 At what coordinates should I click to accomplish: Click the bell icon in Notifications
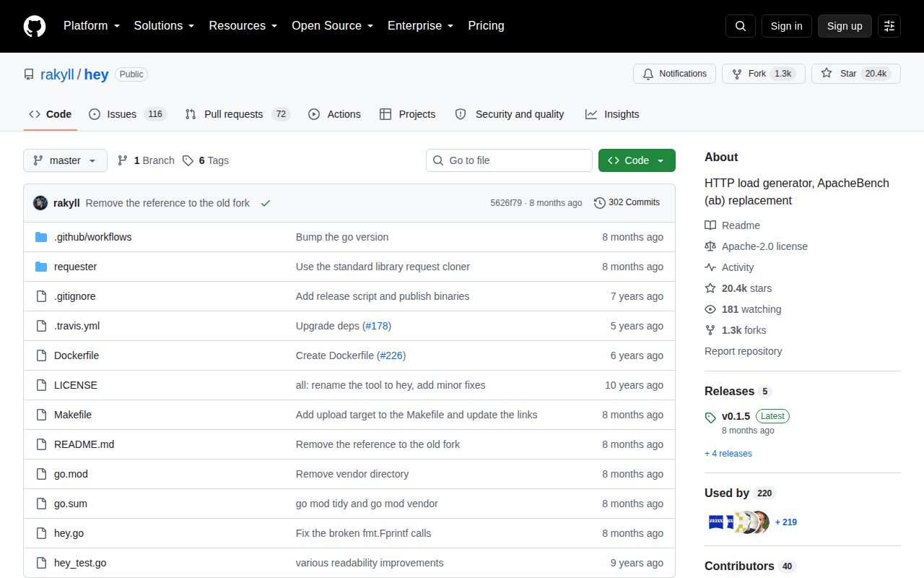pyautogui.click(x=648, y=74)
